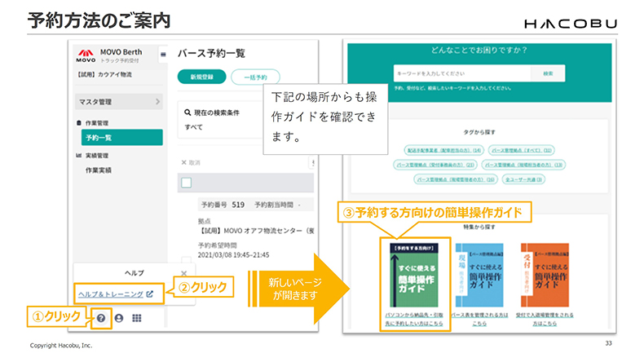Click the keyword search input field
The image size is (644, 362).
461,73
